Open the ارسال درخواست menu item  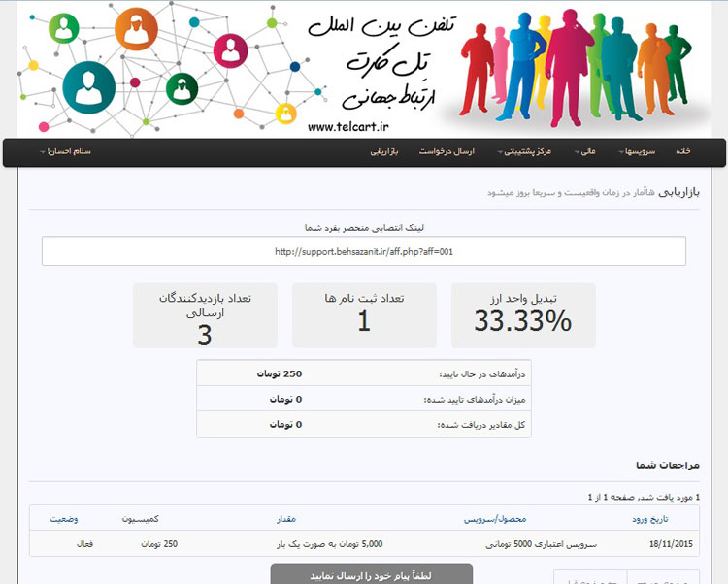pos(447,151)
